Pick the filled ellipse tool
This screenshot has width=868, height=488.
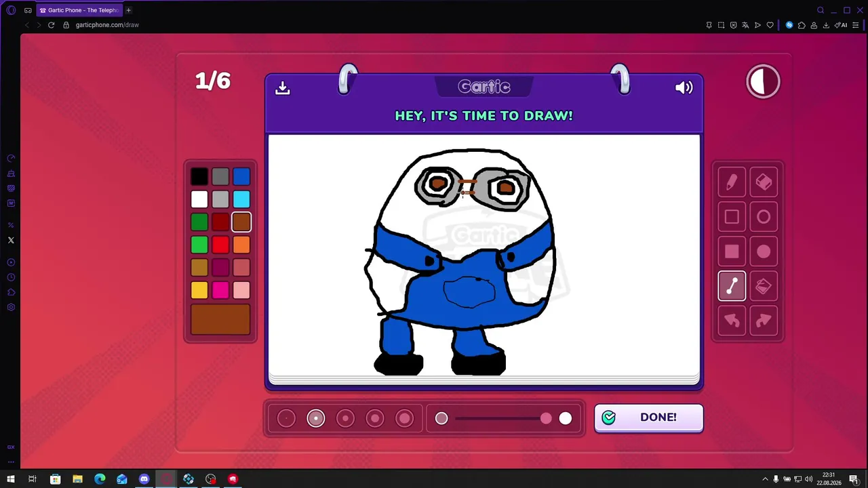click(764, 251)
